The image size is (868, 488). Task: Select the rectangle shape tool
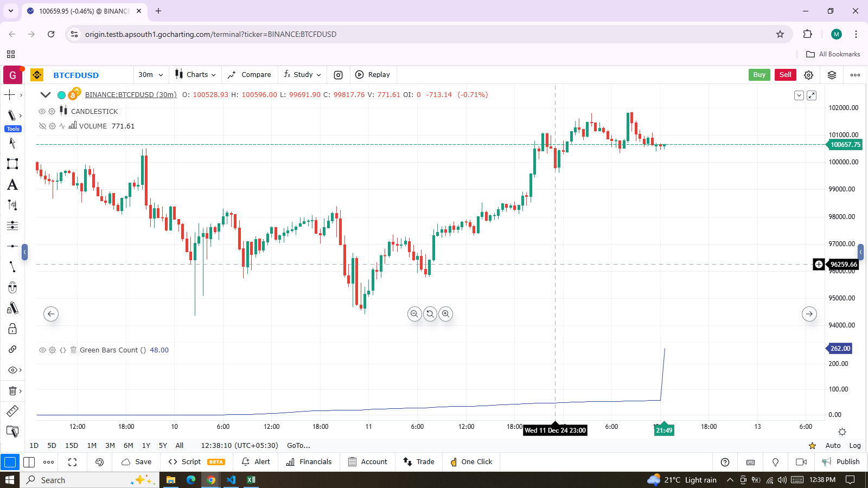pos(12,164)
